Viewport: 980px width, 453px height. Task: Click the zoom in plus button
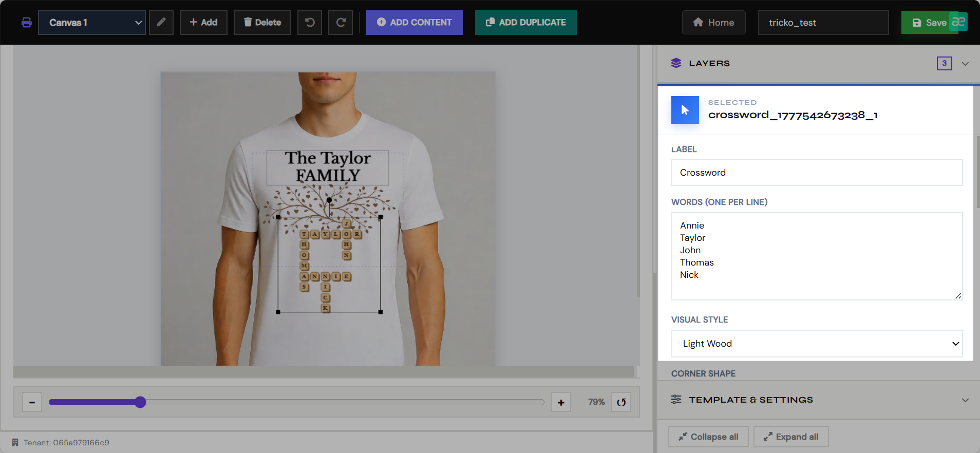(x=561, y=402)
